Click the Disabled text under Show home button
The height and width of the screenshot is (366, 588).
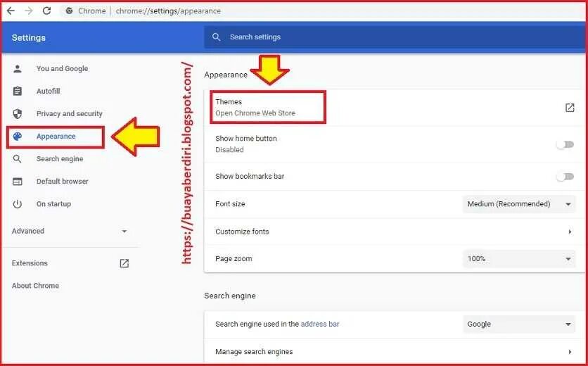pyautogui.click(x=229, y=150)
